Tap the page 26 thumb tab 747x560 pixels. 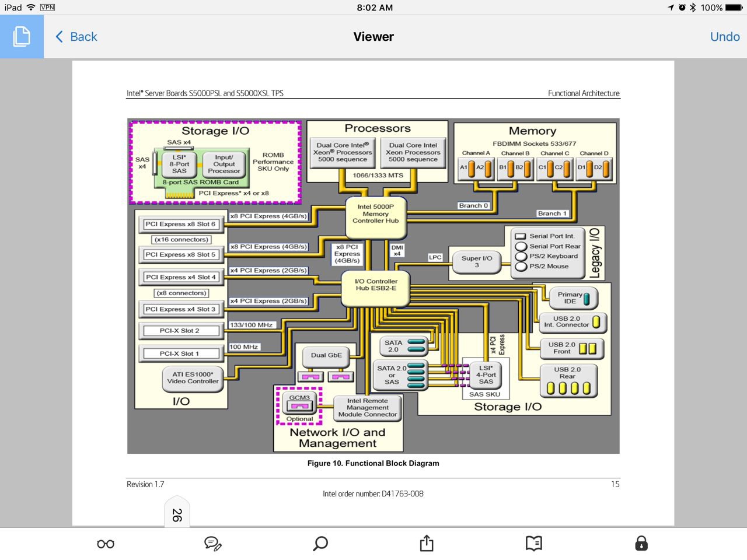177,513
